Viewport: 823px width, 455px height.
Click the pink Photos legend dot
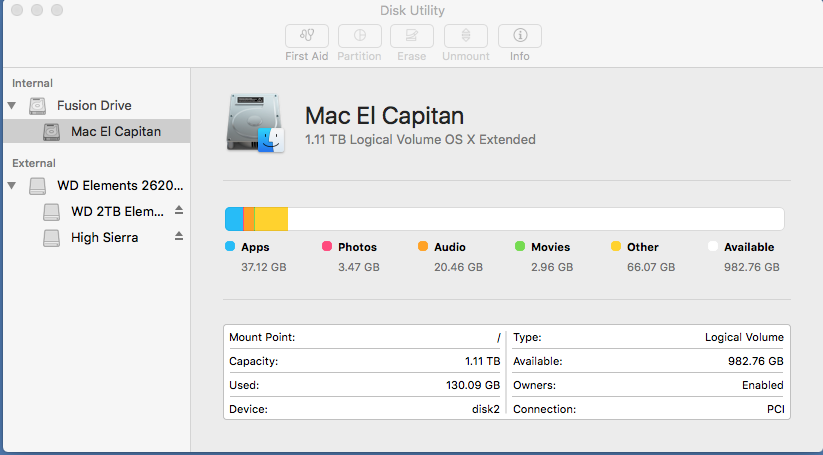(326, 246)
